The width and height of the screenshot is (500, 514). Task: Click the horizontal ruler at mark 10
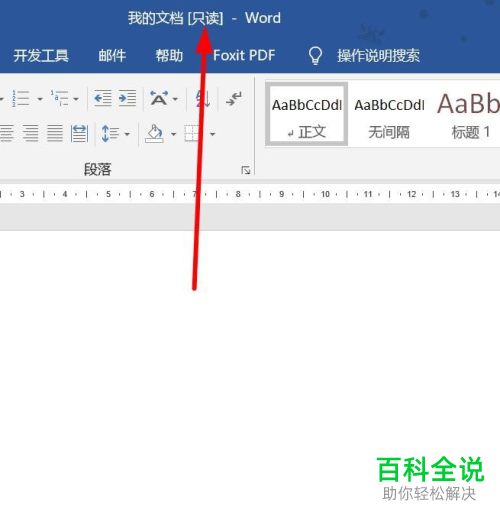tap(325, 194)
